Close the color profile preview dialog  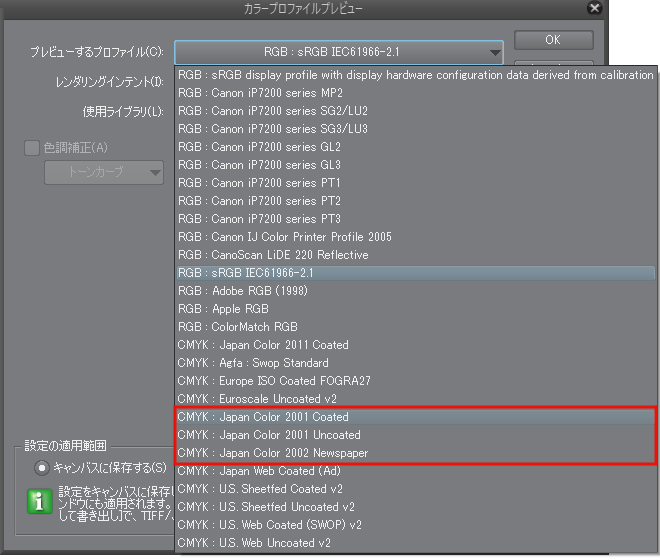tap(594, 8)
